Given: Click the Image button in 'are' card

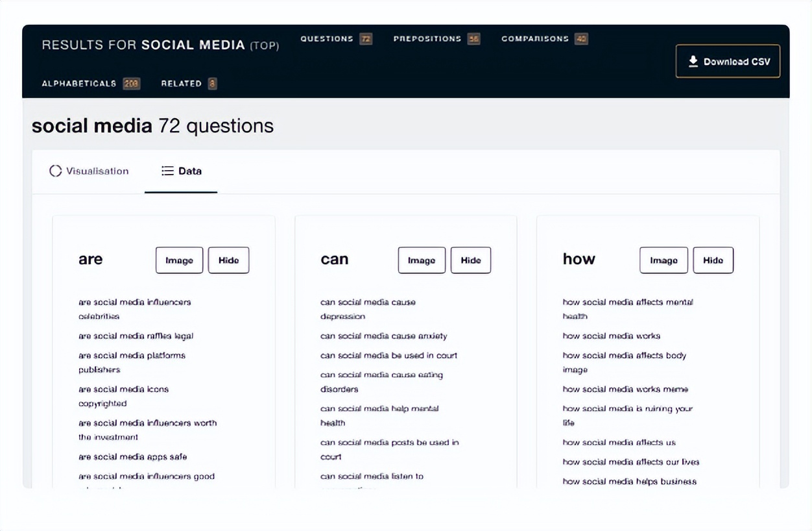Looking at the screenshot, I should click(179, 260).
